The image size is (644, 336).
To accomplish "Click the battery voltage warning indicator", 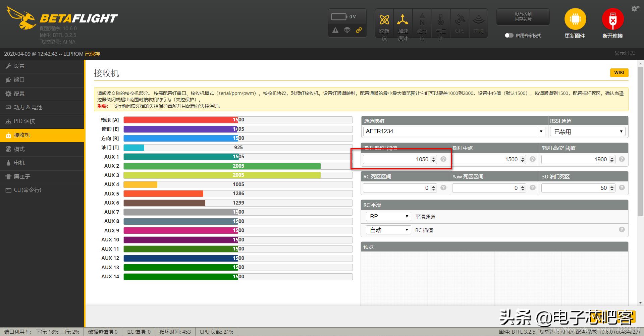I will pos(336,30).
